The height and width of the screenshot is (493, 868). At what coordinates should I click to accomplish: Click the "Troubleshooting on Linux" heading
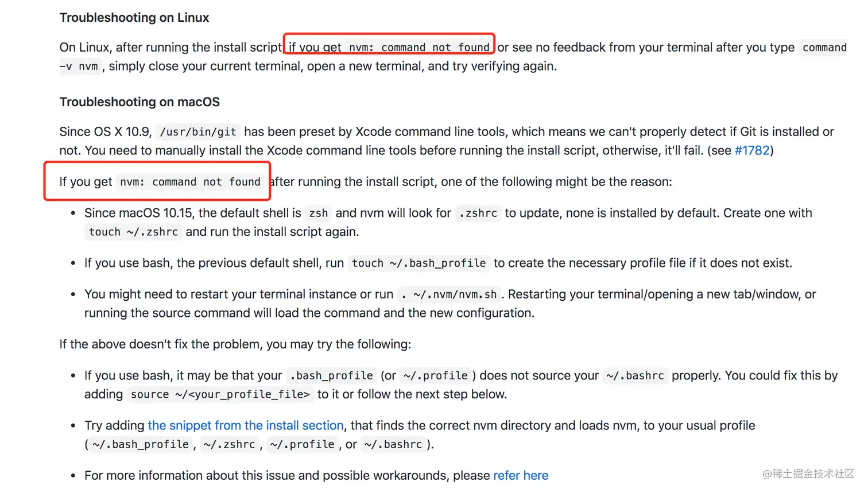click(x=134, y=18)
